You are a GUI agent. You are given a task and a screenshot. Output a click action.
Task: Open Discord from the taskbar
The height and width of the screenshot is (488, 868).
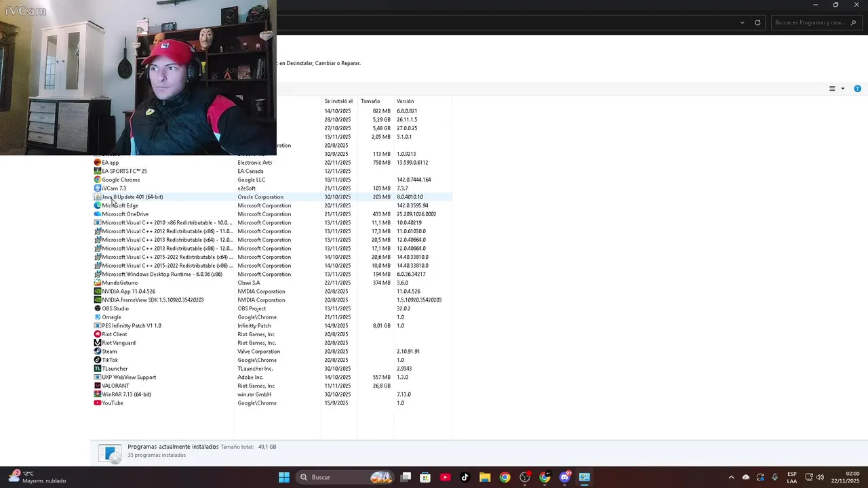tap(564, 477)
